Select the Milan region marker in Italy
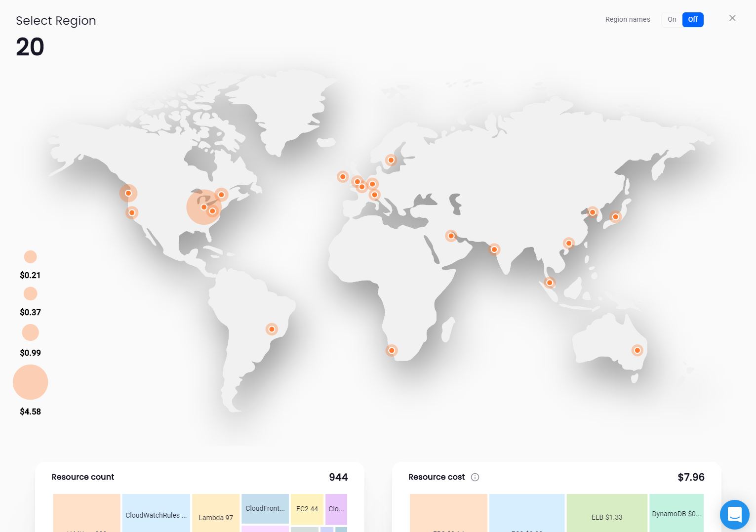 [x=374, y=195]
